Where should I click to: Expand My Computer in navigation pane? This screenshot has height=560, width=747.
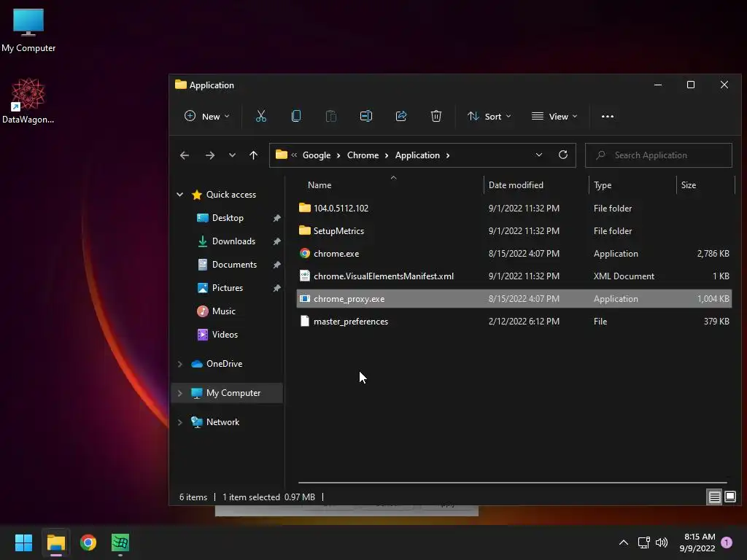(180, 393)
